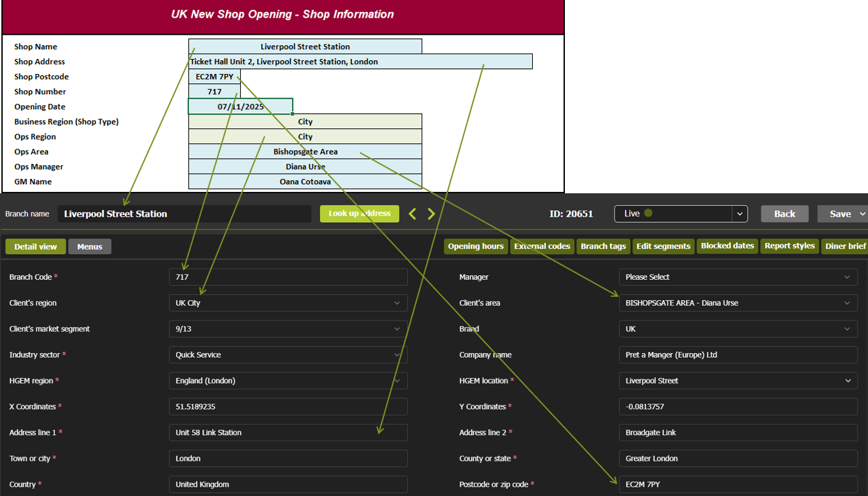This screenshot has height=496, width=868.
Task: Open the Save button dropdown arrow
Action: [x=862, y=214]
